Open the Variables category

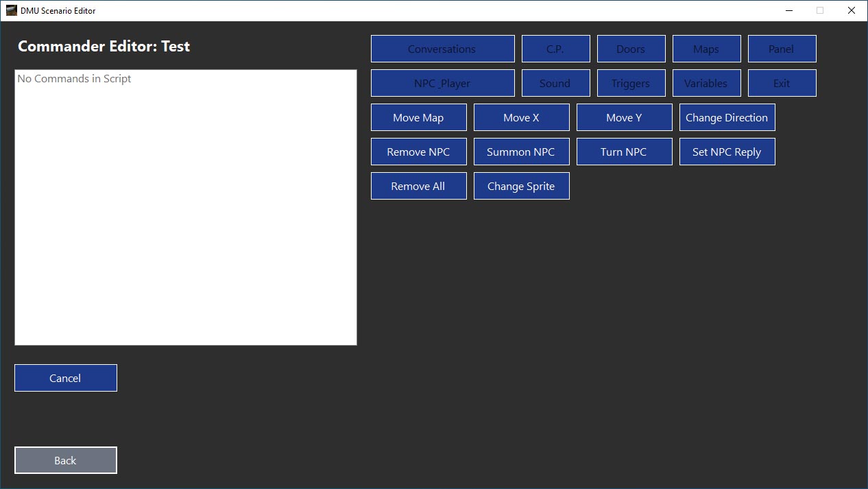[x=706, y=83]
